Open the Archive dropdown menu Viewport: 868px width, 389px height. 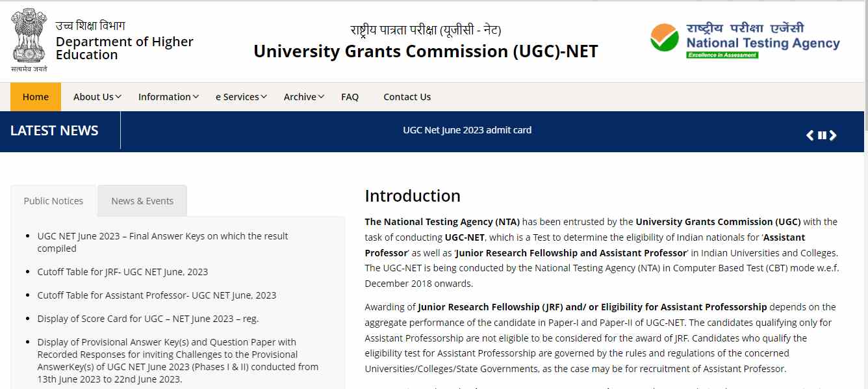coord(304,97)
